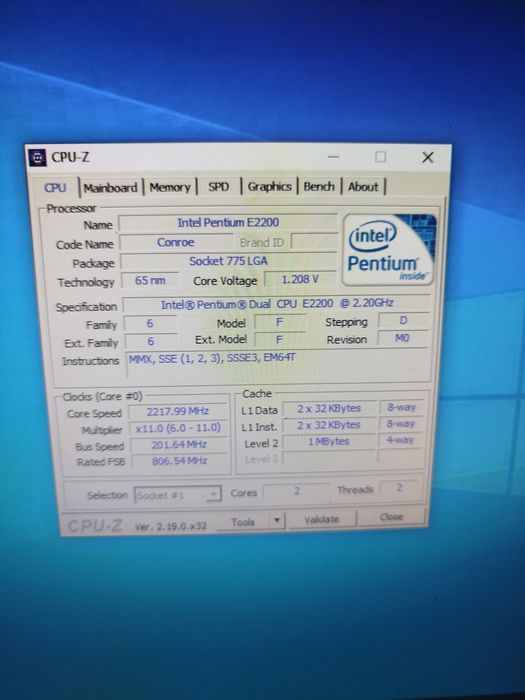
Task: Click the version text 'Ver. 2.19.0.x32'
Action: [171, 526]
